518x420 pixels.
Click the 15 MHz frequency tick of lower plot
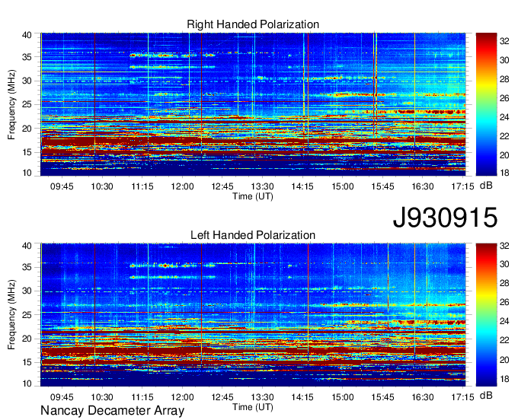pos(27,363)
